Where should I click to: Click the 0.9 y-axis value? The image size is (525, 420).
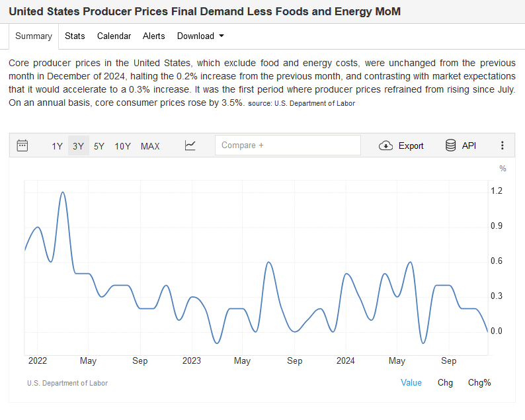[497, 226]
